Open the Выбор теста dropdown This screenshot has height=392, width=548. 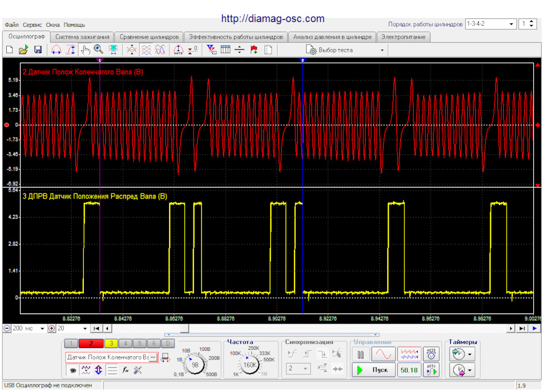tap(345, 50)
